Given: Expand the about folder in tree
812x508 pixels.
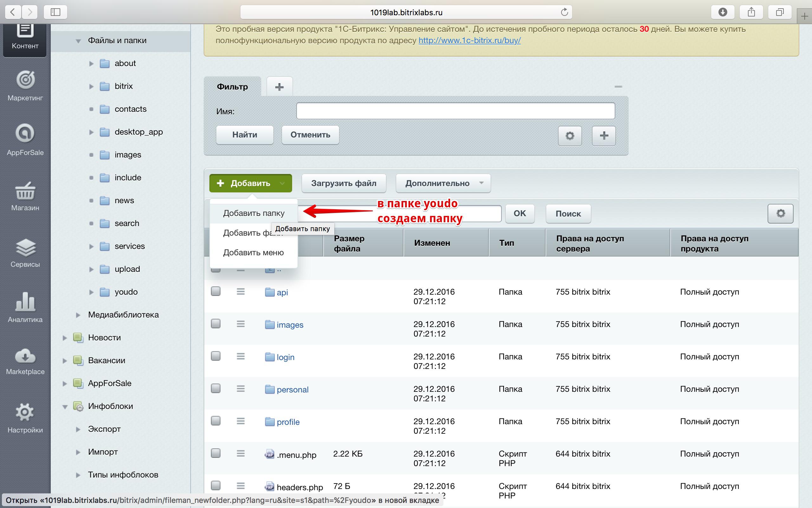Looking at the screenshot, I should click(x=91, y=63).
